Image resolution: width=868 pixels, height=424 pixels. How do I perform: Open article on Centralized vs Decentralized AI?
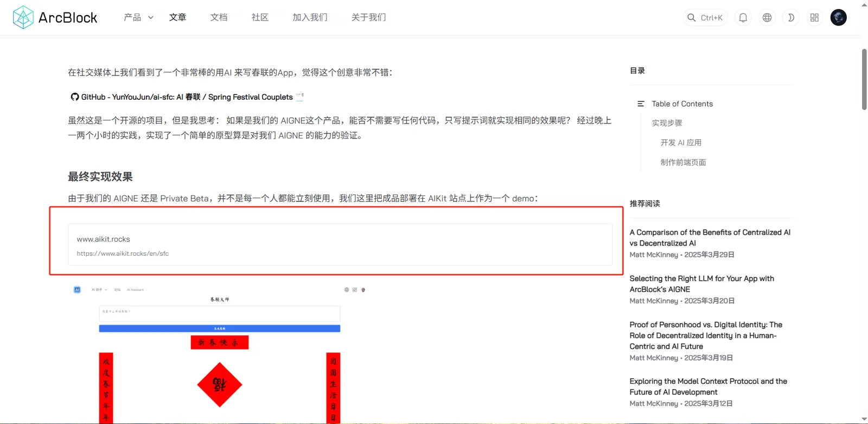pyautogui.click(x=710, y=238)
